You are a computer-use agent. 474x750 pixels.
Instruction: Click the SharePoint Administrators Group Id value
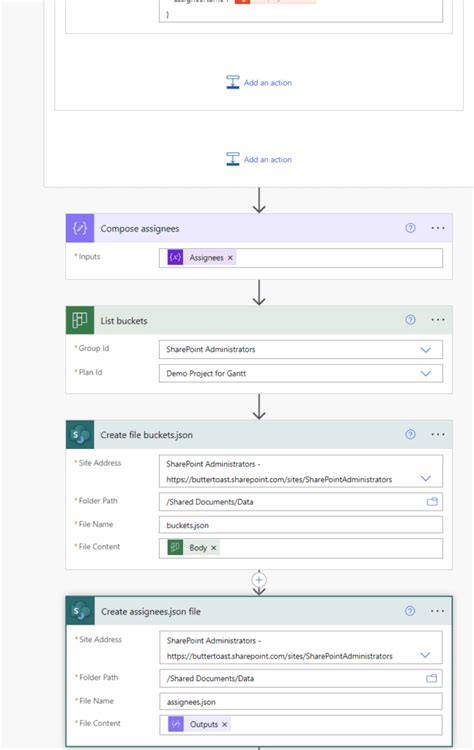click(210, 350)
